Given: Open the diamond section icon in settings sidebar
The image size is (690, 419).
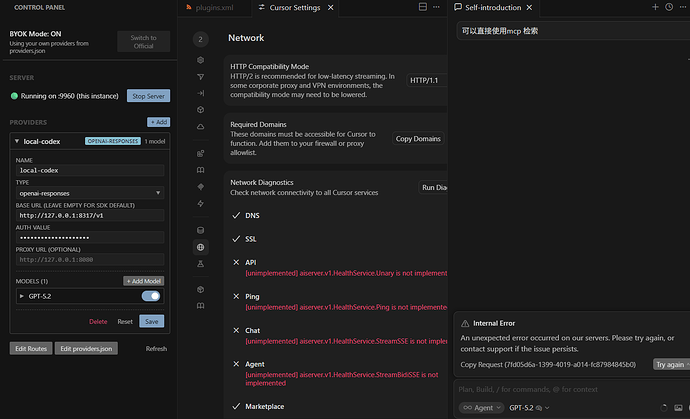Looking at the screenshot, I should [x=200, y=187].
